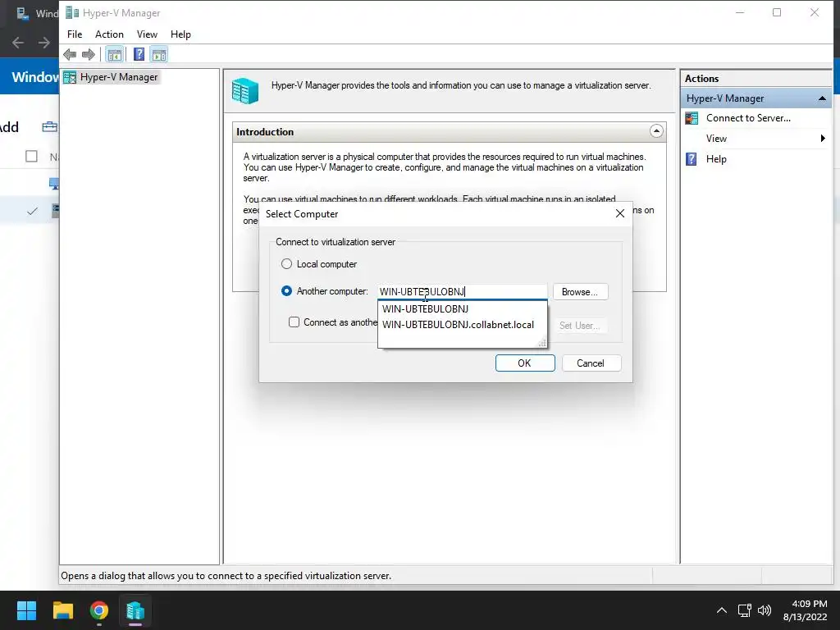
Task: Open the Help toolbar icon with question mark
Action: coord(139,54)
